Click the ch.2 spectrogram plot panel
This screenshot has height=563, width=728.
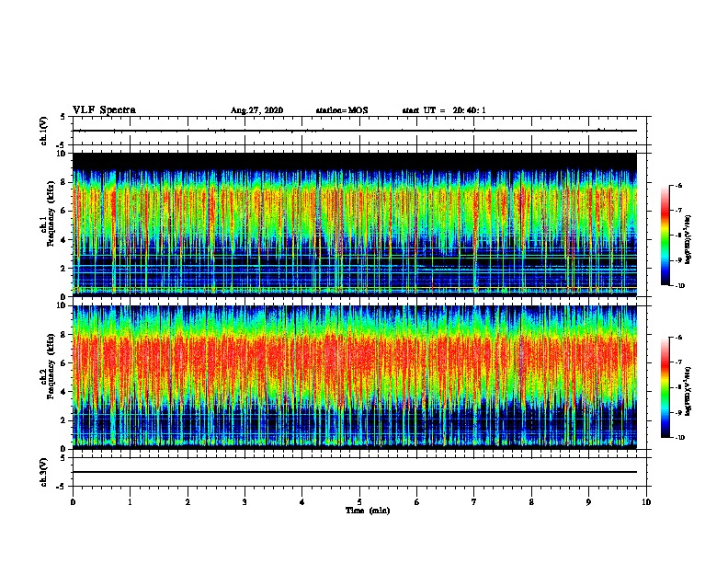click(355, 377)
